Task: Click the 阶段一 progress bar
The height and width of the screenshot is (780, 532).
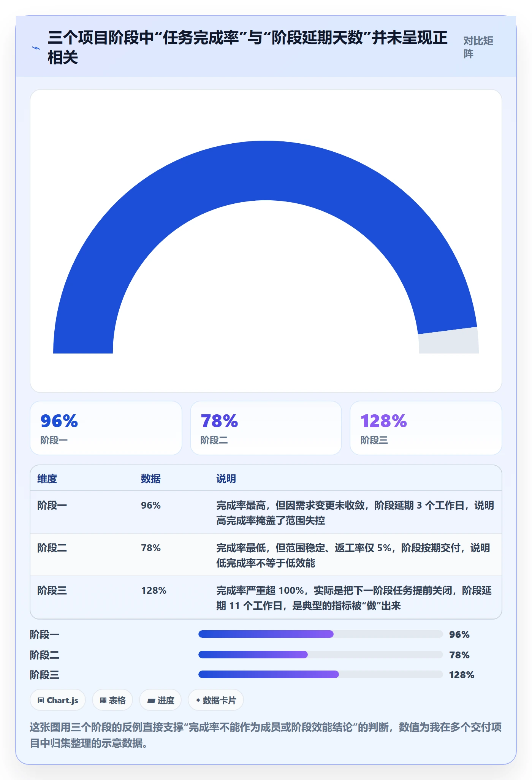Action: point(321,634)
